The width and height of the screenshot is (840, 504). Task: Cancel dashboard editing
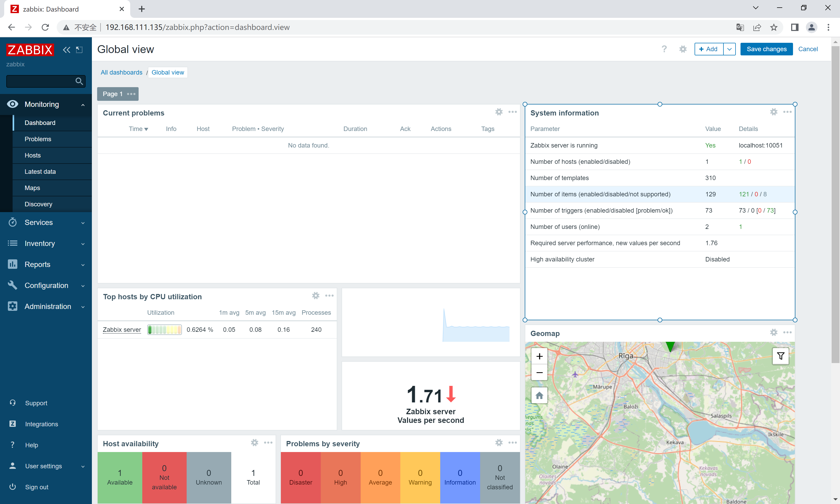(808, 49)
